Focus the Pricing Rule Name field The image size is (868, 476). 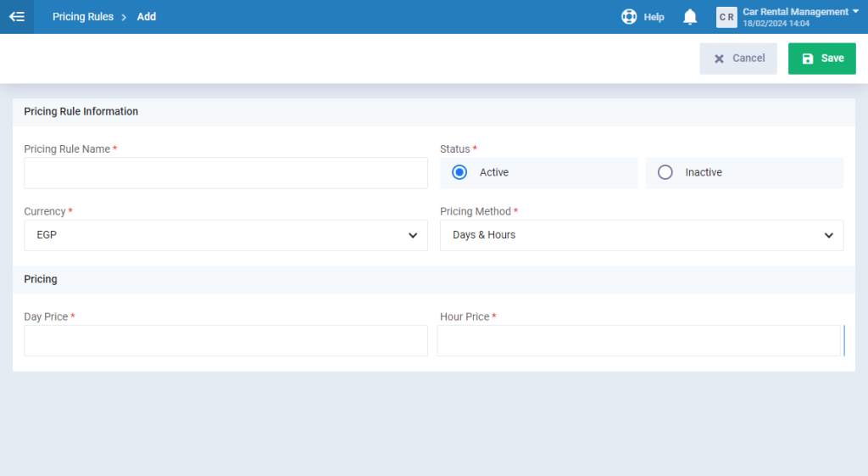[x=225, y=173]
